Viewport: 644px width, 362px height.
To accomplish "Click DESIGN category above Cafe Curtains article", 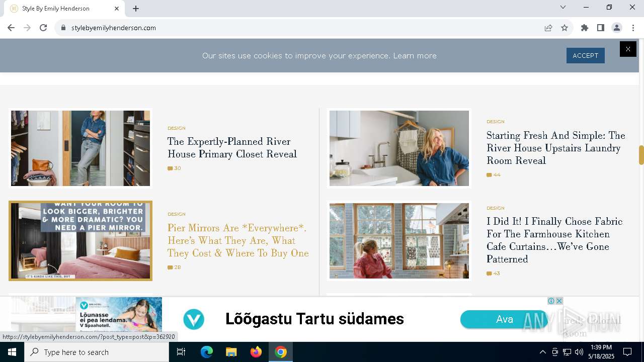I will (x=496, y=208).
